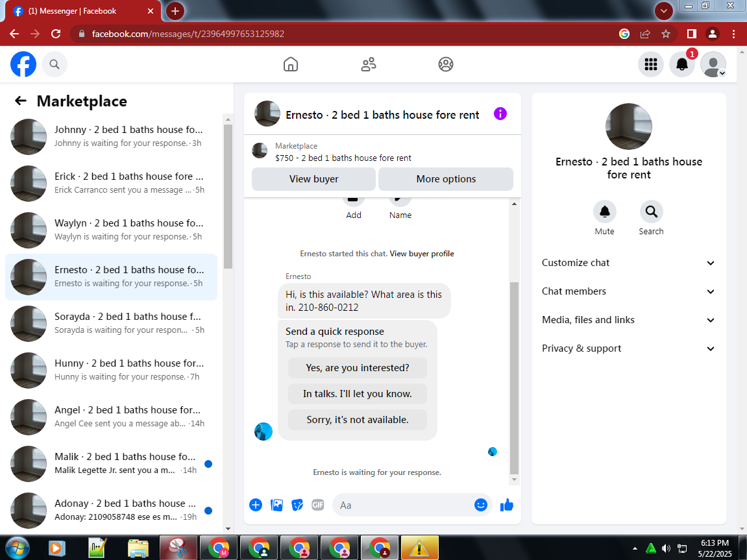Open Hunny's conversation in the list
Screen dimensions: 747x560
pos(111,370)
